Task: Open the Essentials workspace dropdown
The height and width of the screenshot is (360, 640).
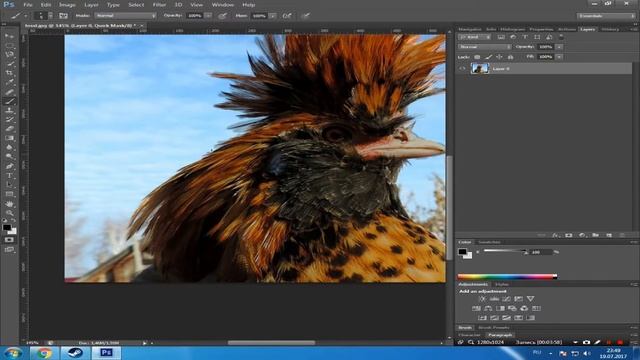Action: click(606, 16)
